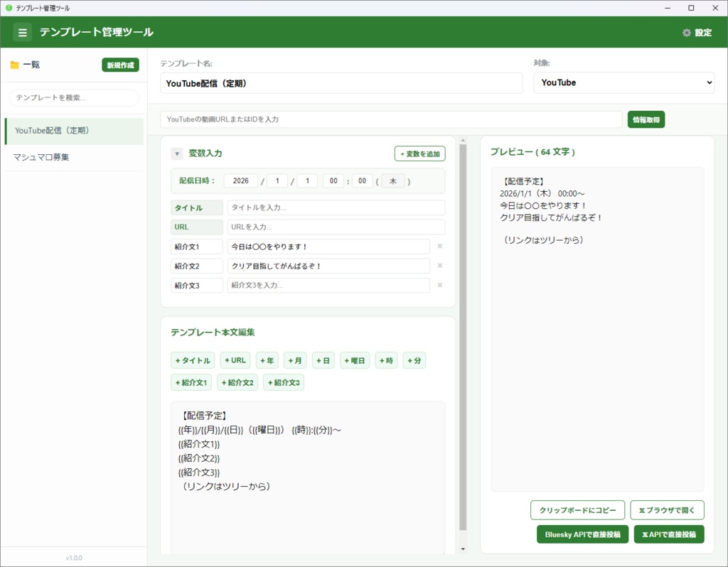Click the month field in 配信日時
The image size is (728, 567).
coord(277,181)
